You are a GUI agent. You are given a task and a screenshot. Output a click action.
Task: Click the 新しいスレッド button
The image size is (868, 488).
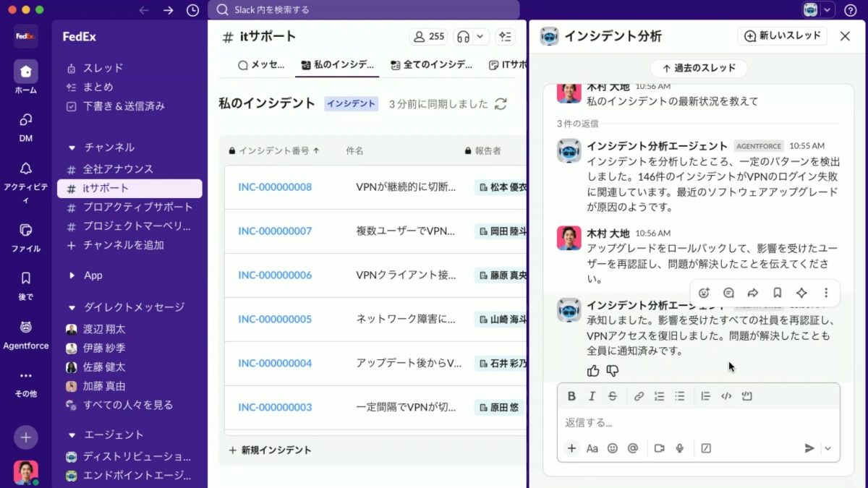[x=783, y=36]
